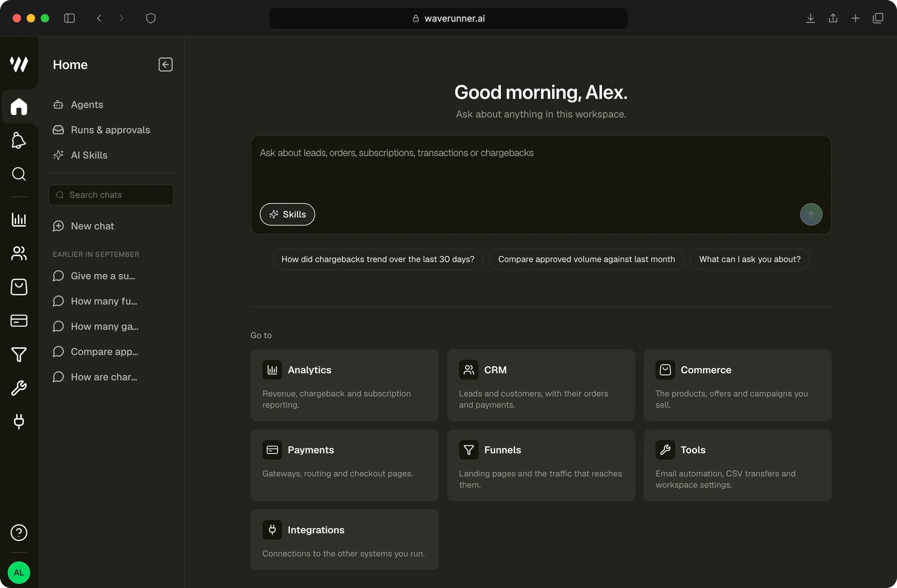Open the notifications bell icon
Image resolution: width=897 pixels, height=588 pixels.
19,141
